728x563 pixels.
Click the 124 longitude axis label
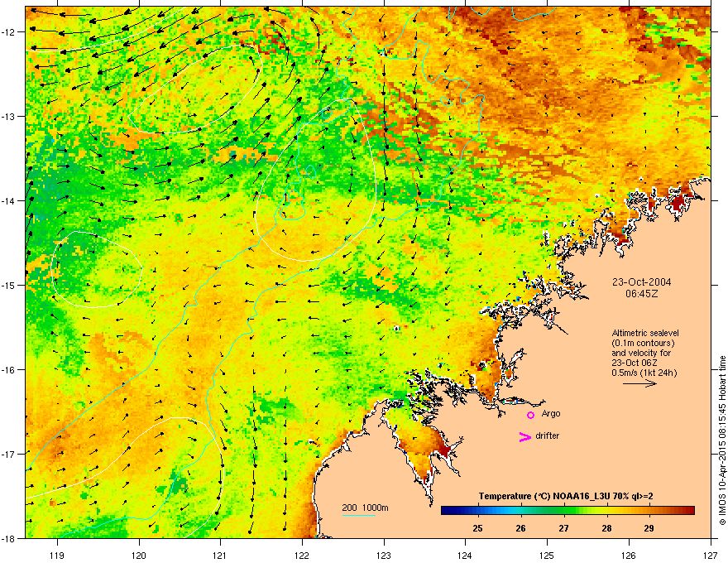click(465, 555)
